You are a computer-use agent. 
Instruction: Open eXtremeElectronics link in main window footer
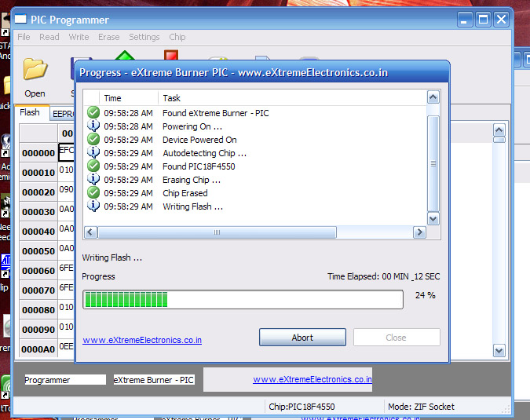click(x=313, y=379)
